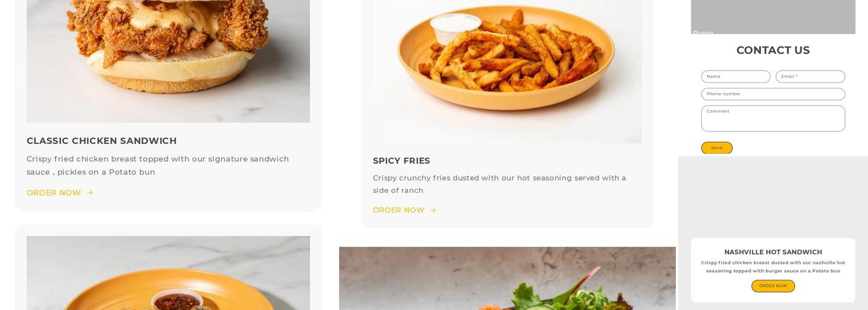The height and width of the screenshot is (310, 868).
Task: Click ORDER NOW button for Nashville Hot Sandwich
Action: 773,286
